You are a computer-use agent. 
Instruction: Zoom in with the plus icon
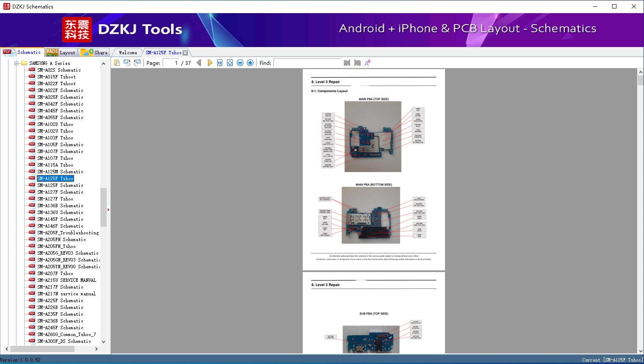[250, 63]
